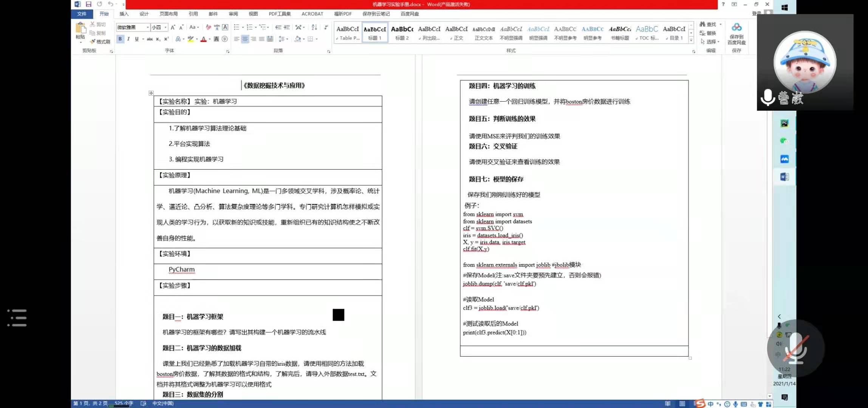Click the word count 525 个字 in status bar
Image resolution: width=868 pixels, height=408 pixels.
pyautogui.click(x=124, y=403)
